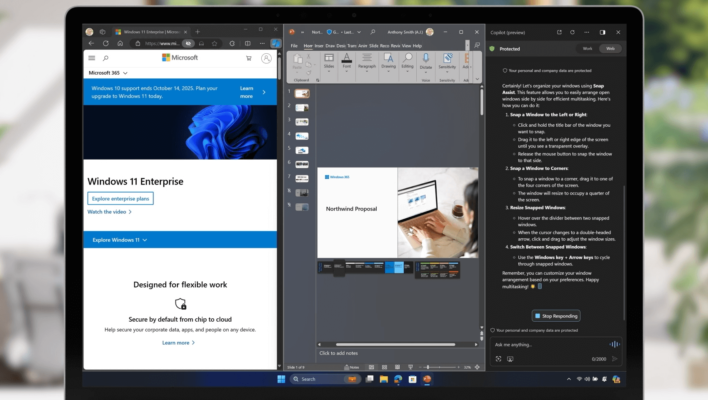This screenshot has height=400, width=708.
Task: Open the Insert tab in PowerPoint
Action: [319, 46]
